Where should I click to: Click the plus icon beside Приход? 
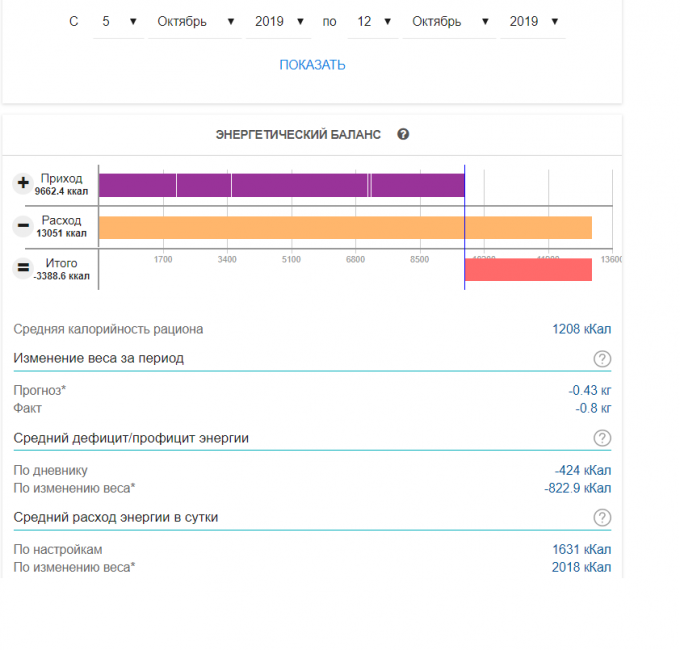point(22,184)
